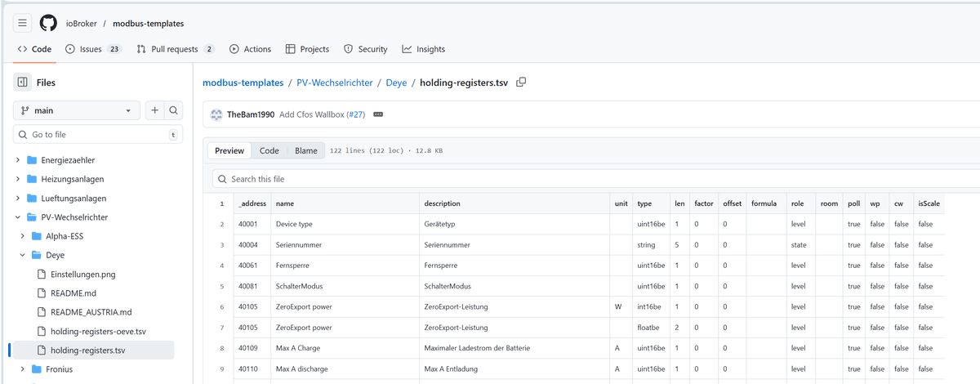The height and width of the screenshot is (384, 980).
Task: Open README_AUSTRIA.md in file tree
Action: pos(91,312)
